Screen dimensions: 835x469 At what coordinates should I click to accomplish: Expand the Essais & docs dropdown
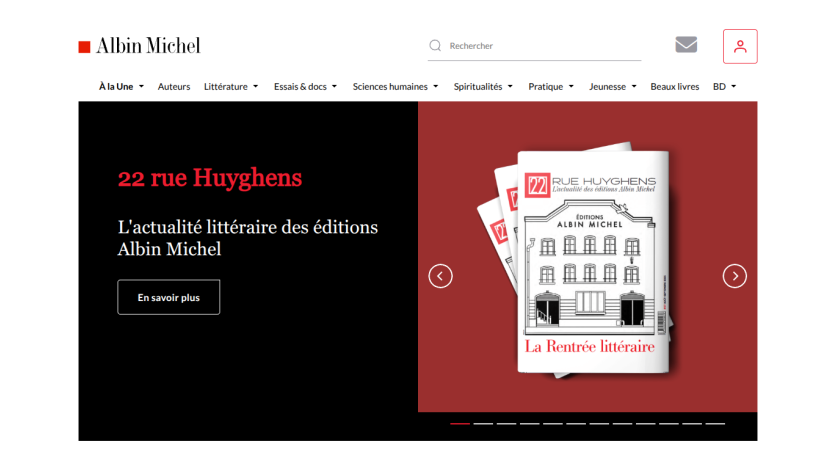tap(306, 87)
